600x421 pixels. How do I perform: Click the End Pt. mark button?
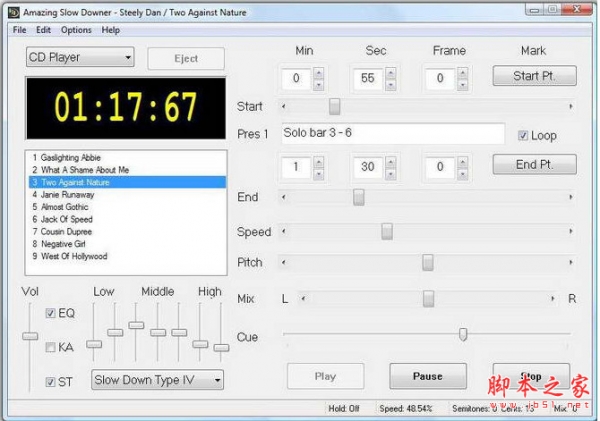pyautogui.click(x=535, y=165)
